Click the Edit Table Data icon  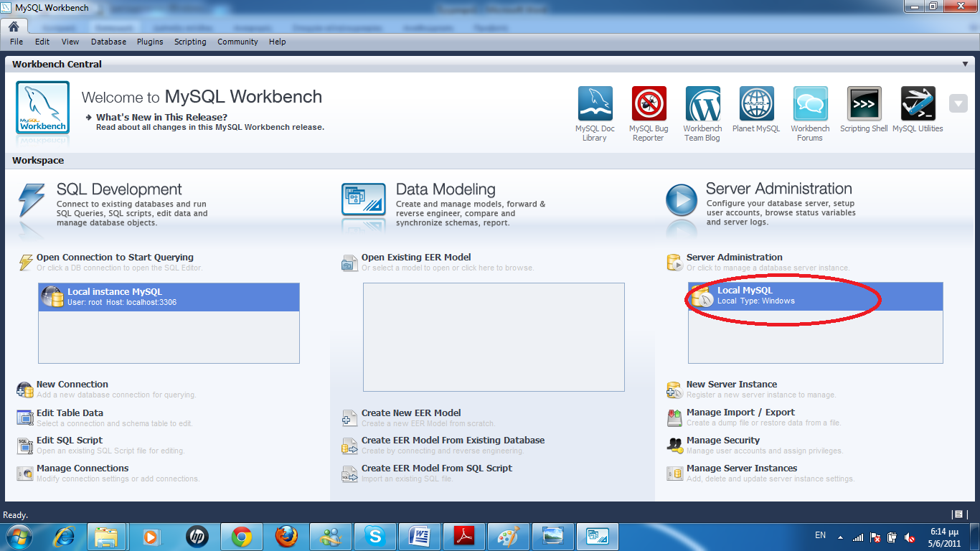25,418
